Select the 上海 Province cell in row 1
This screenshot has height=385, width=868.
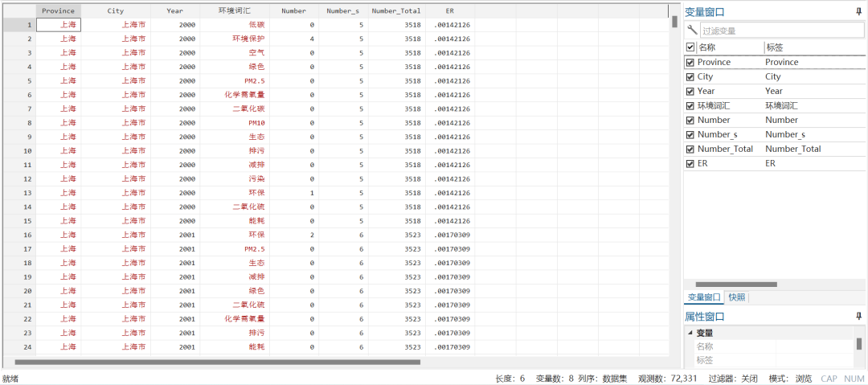click(x=59, y=25)
